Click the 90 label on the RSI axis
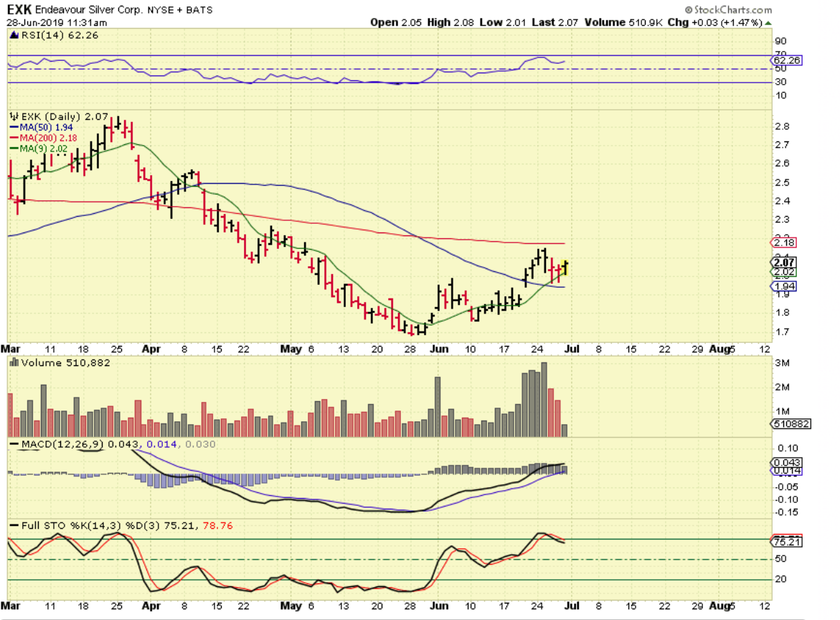Image resolution: width=840 pixels, height=620 pixels. (781, 42)
